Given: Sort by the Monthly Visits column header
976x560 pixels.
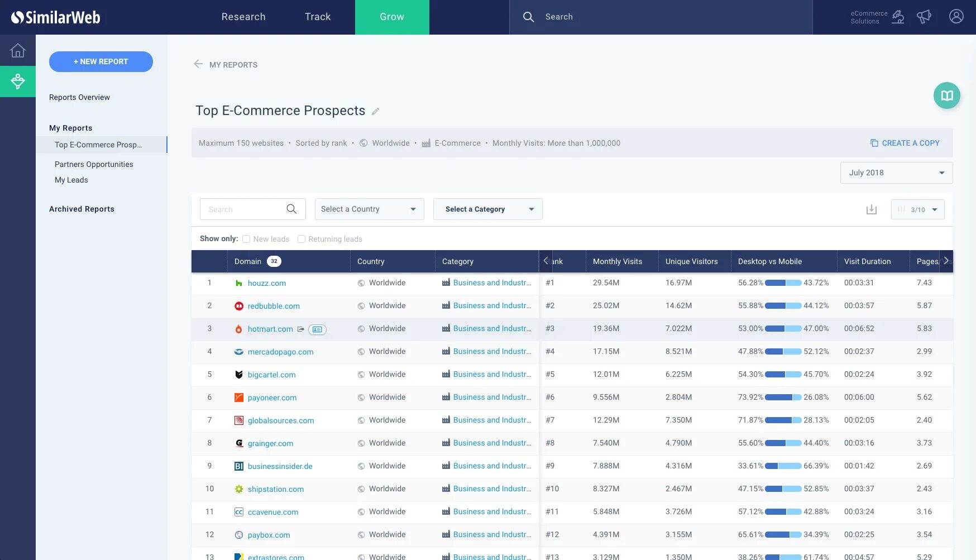Looking at the screenshot, I should click(x=618, y=261).
